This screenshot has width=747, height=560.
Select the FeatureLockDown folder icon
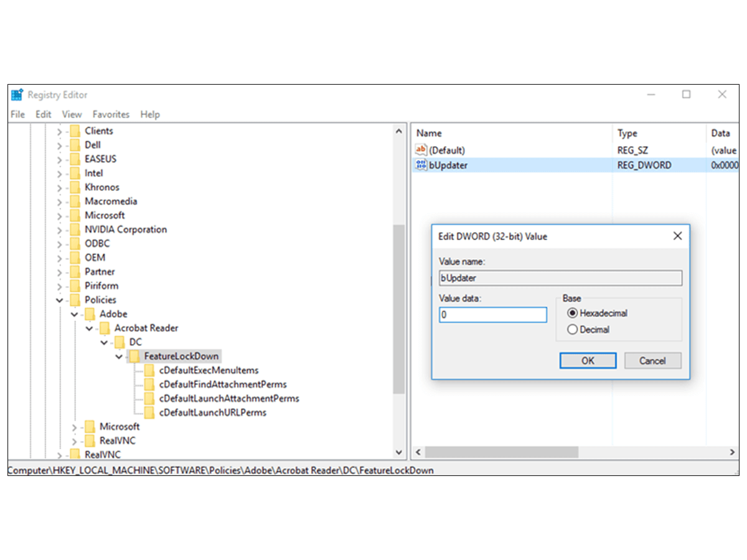[134, 356]
